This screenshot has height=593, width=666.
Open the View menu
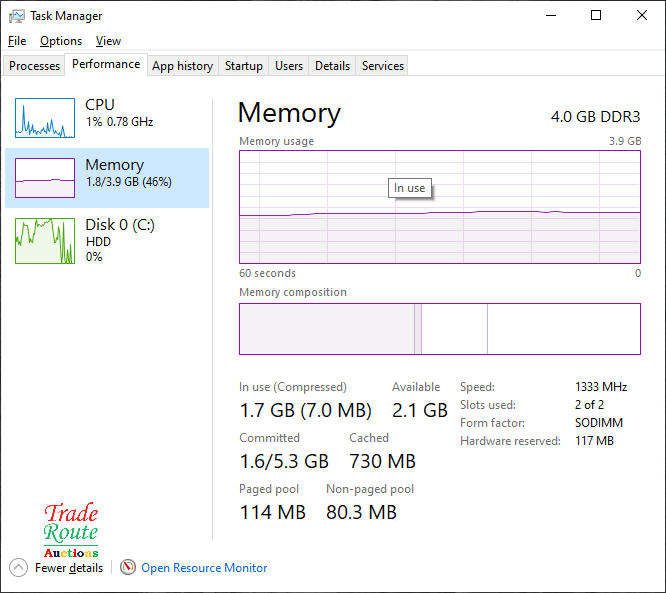108,41
